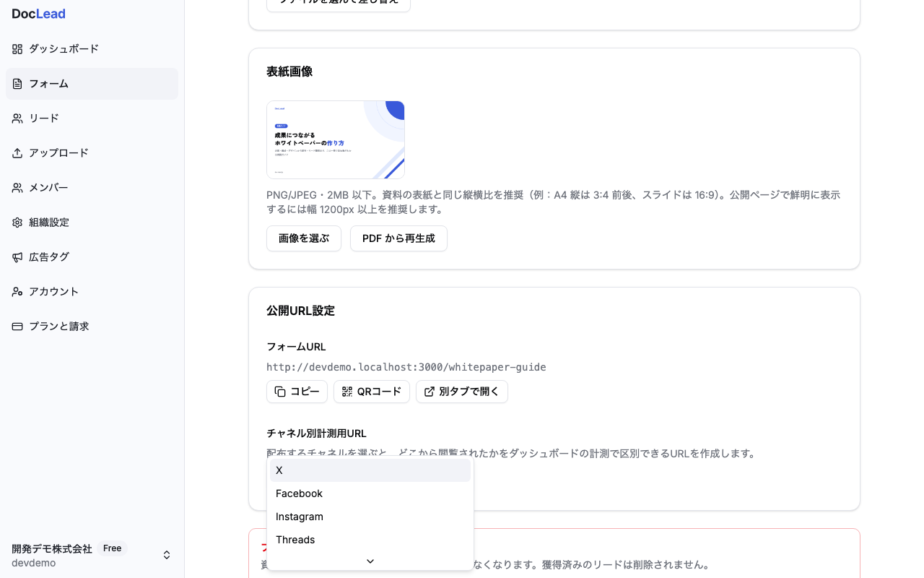The width and height of the screenshot is (924, 578).
Task: Click the cover image thumbnail
Action: (336, 139)
